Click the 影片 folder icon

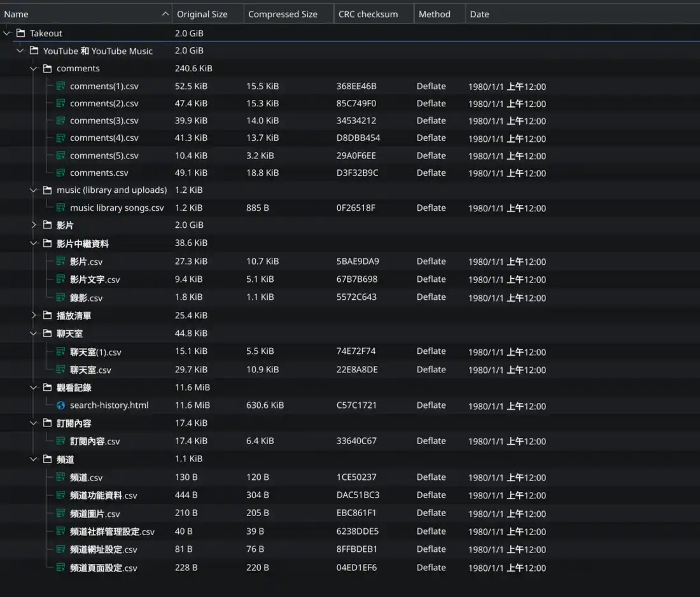pos(47,225)
